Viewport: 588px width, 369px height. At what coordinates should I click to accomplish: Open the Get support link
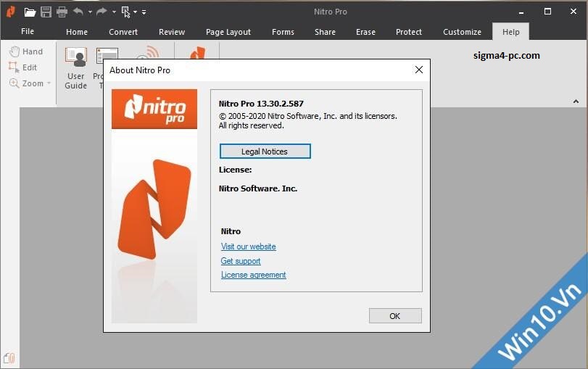pos(241,261)
